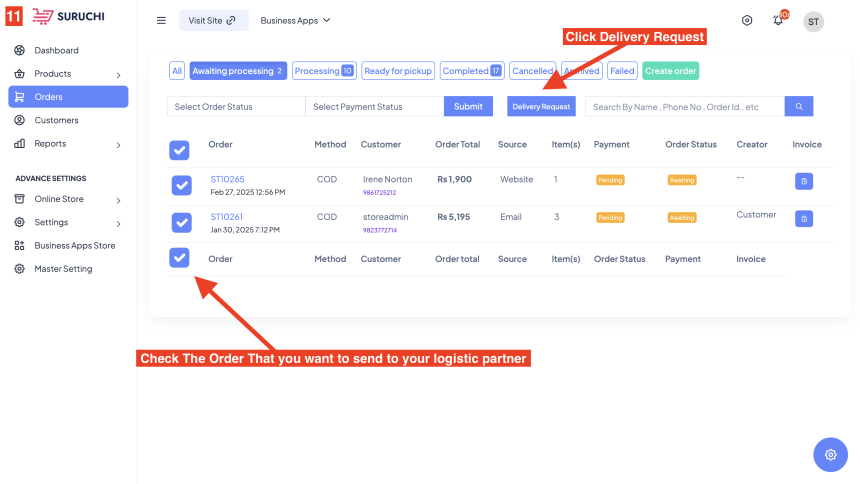Viewport: 860px width, 484px height.
Task: Open invoice icon for order ST10265
Action: coord(804,181)
